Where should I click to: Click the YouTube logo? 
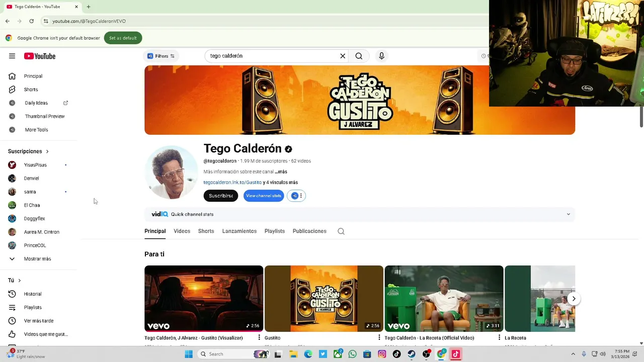[x=40, y=56]
